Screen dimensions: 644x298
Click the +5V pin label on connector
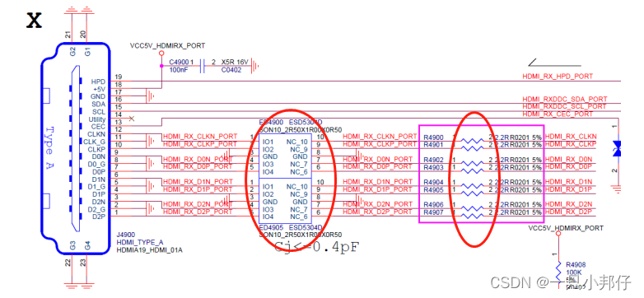click(x=100, y=89)
